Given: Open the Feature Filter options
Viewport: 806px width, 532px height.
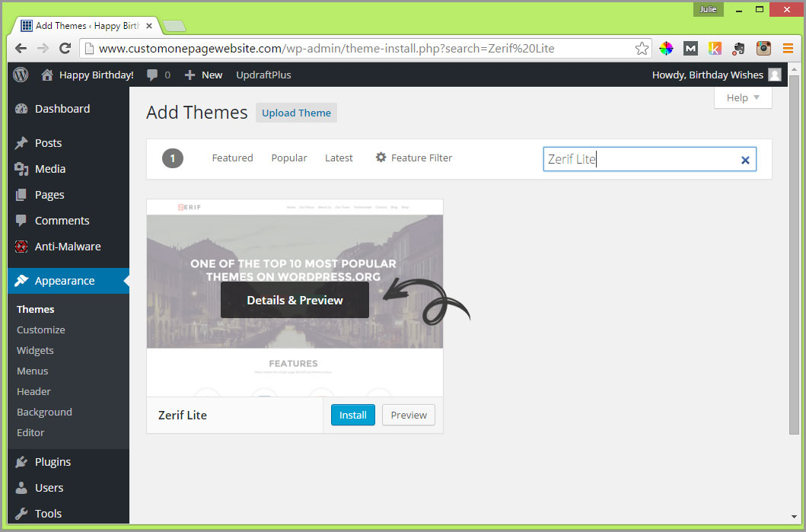Looking at the screenshot, I should coord(414,158).
